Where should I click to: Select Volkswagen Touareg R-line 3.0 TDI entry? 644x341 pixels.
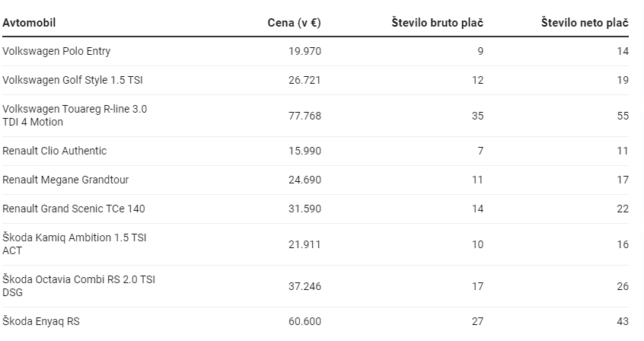[x=75, y=116]
